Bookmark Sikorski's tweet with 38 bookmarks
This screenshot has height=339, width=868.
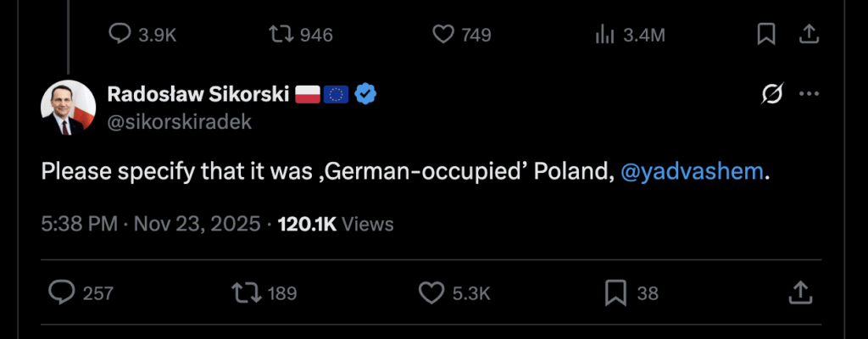[x=615, y=292]
